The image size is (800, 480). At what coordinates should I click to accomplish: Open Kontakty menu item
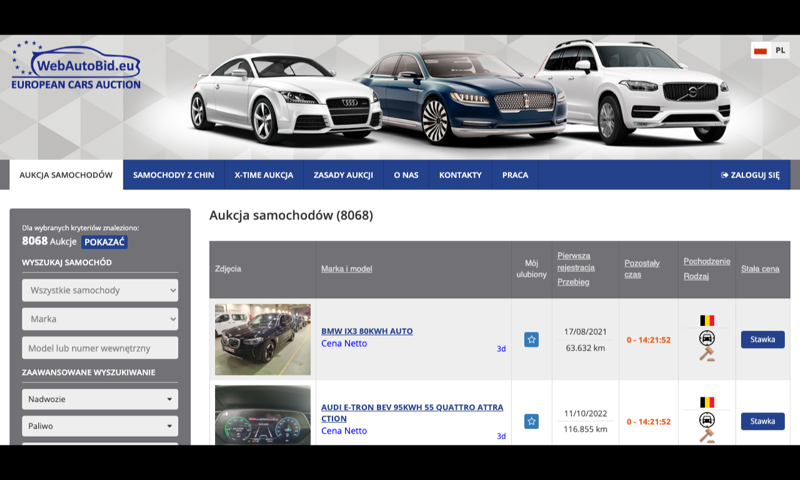coord(460,175)
